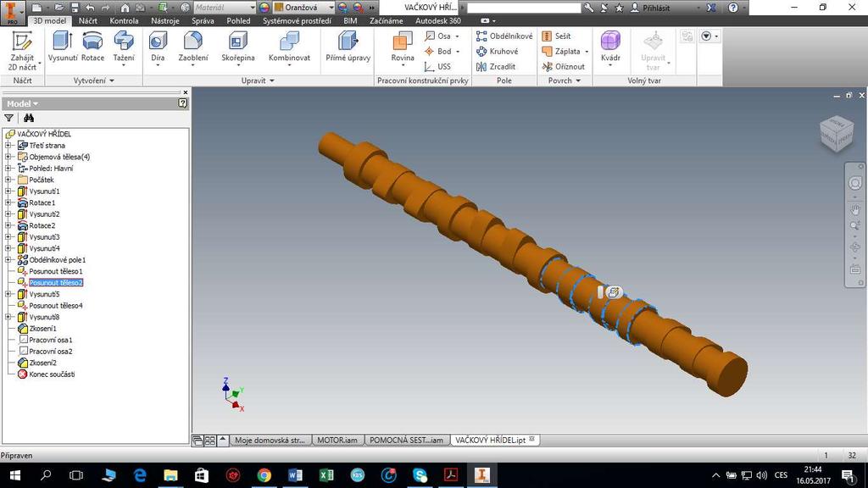
Task: Create a work plane with Rovina
Action: [403, 48]
